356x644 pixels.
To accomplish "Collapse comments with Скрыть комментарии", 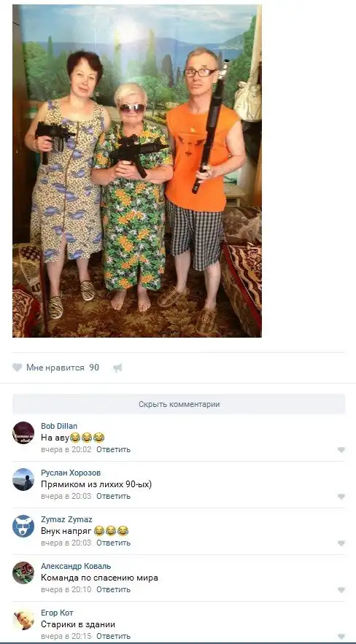I will (x=179, y=404).
